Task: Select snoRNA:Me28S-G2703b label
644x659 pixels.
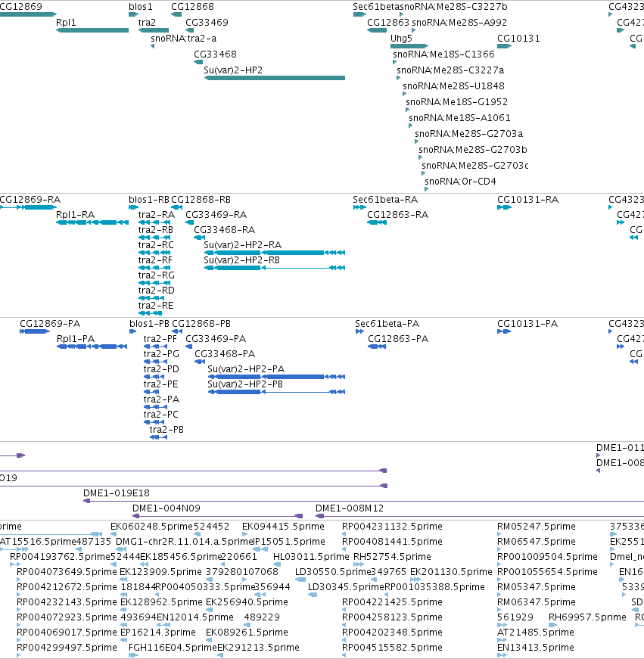Action: (x=473, y=151)
